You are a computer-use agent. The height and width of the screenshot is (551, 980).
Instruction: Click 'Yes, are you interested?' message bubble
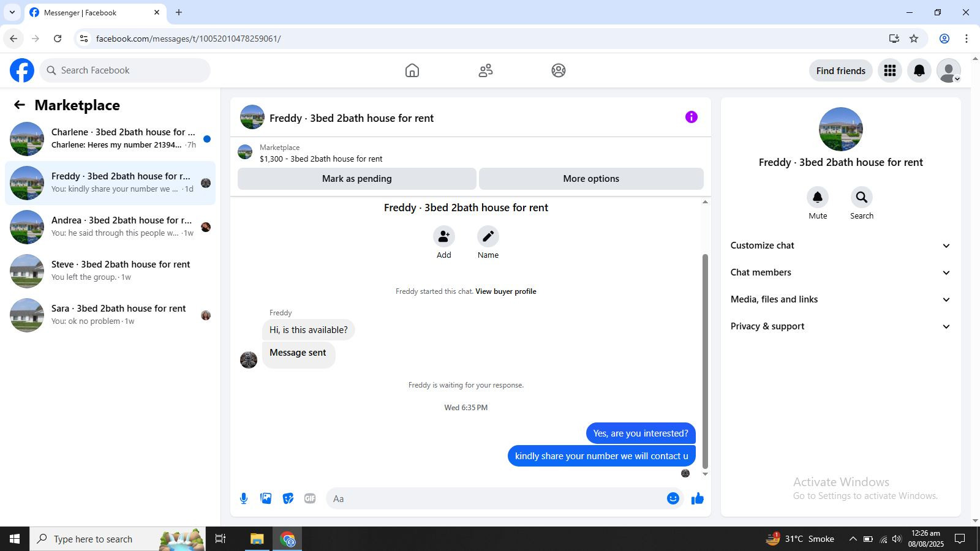pos(641,433)
